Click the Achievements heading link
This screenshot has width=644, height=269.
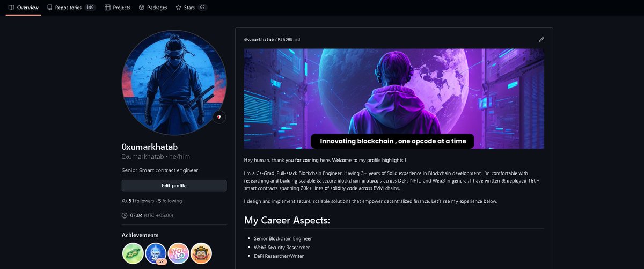pyautogui.click(x=140, y=235)
